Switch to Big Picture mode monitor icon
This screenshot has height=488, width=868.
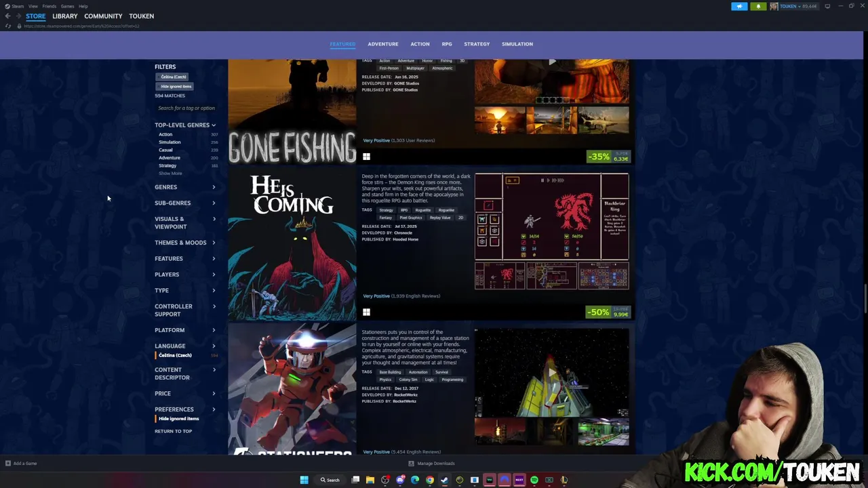tap(827, 6)
